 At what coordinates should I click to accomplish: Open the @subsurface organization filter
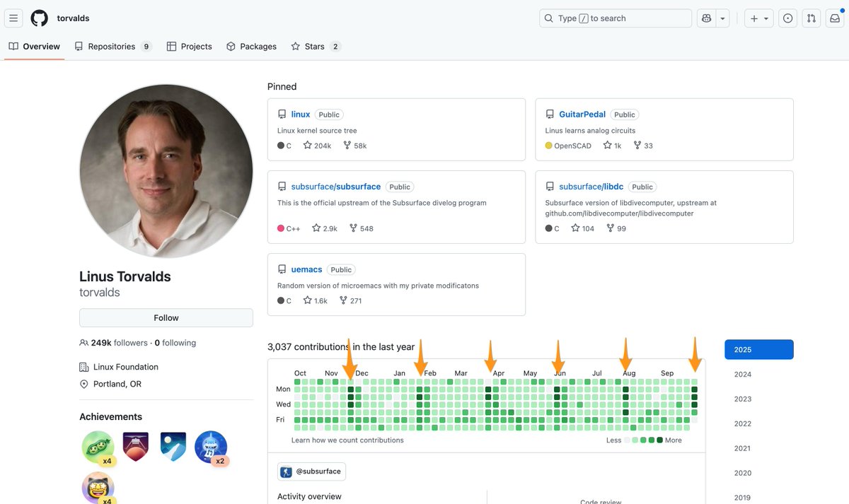click(311, 471)
